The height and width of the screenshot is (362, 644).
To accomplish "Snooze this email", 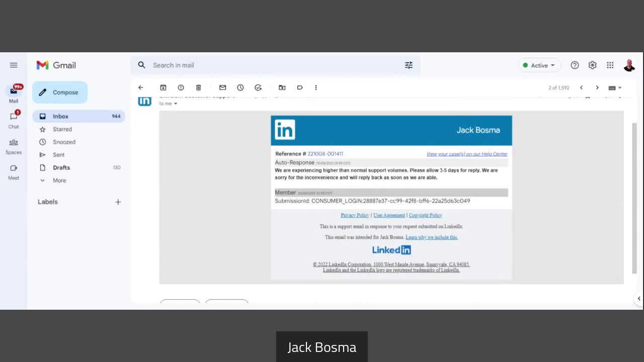I will pos(240,87).
